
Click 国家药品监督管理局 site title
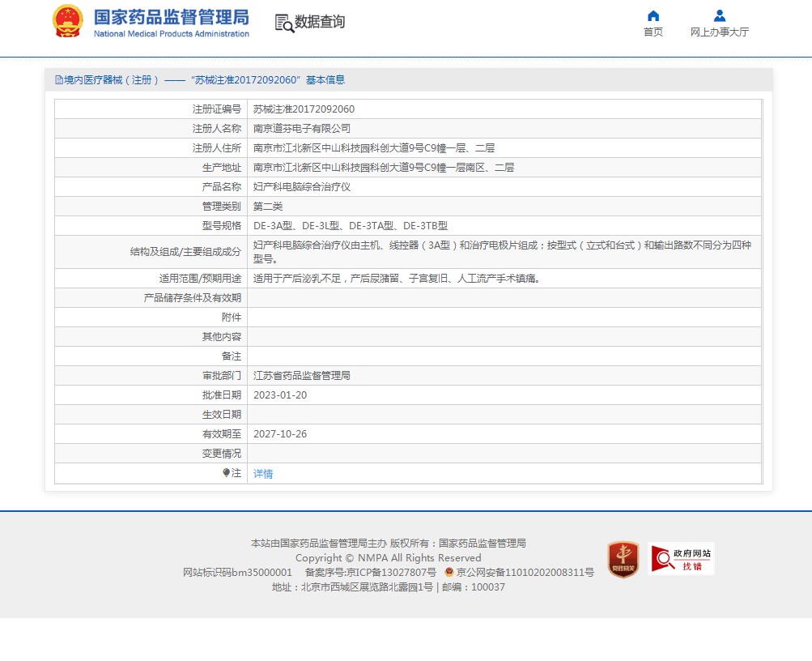(x=172, y=17)
